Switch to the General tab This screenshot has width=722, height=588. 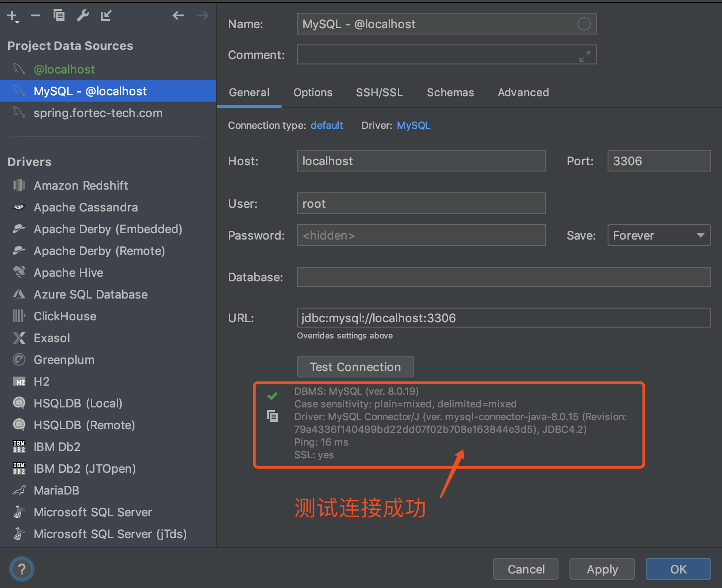[x=249, y=93]
